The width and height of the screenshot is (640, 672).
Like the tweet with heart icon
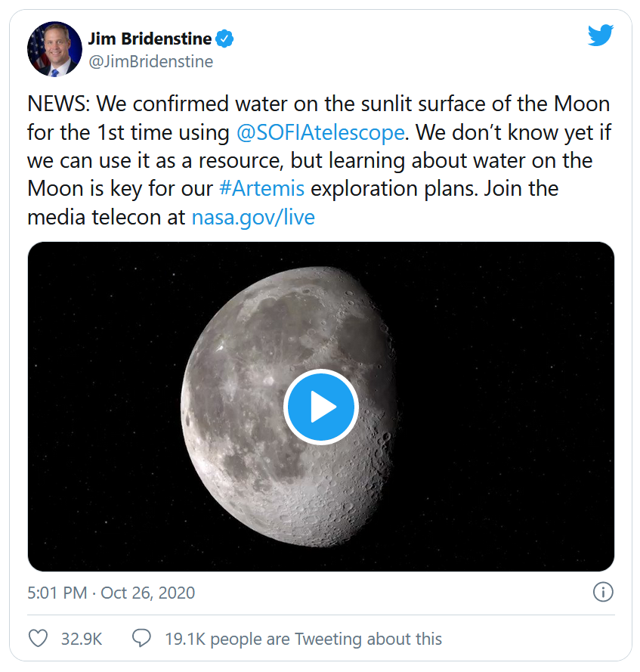(38, 638)
